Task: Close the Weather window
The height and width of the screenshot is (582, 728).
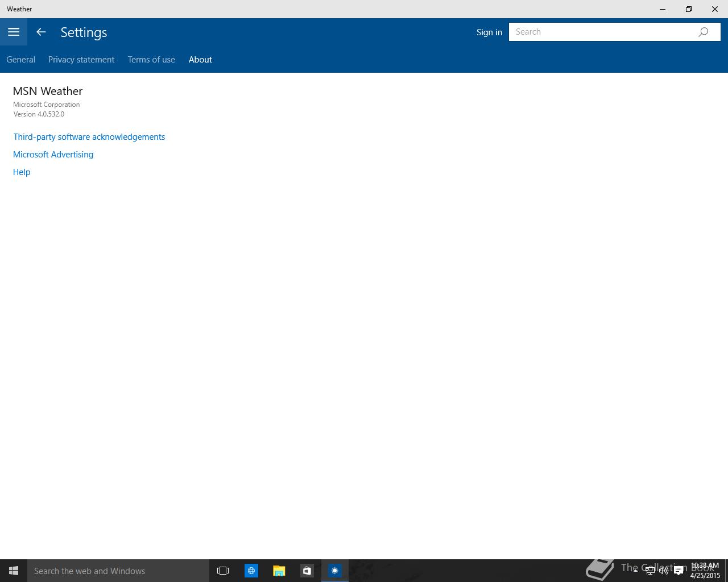Action: pos(715,9)
